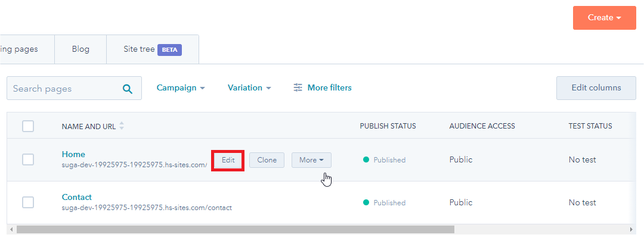Image resolution: width=644 pixels, height=244 pixels.
Task: Expand the Campaign filter dropdown
Action: 181,87
